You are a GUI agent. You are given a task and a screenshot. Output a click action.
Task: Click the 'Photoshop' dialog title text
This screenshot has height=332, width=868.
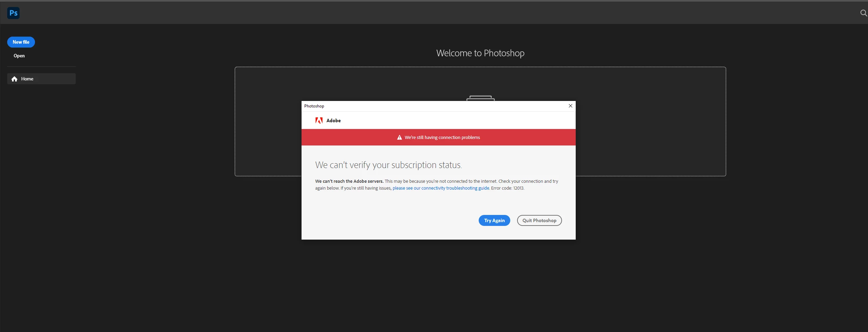coord(314,106)
